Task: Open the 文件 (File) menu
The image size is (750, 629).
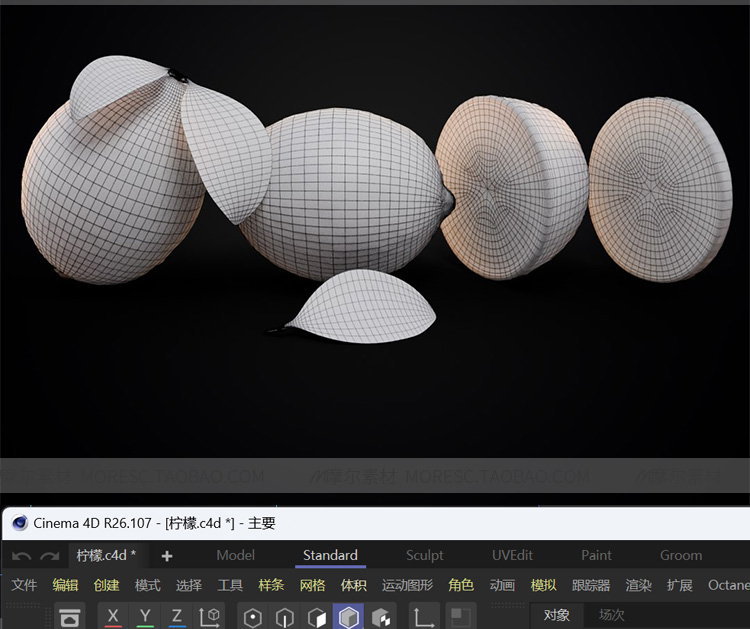Action: 24,585
